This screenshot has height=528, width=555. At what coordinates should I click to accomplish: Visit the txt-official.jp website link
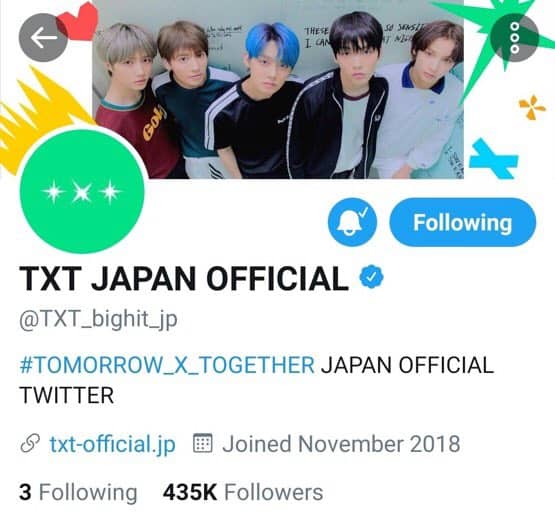pos(113,444)
